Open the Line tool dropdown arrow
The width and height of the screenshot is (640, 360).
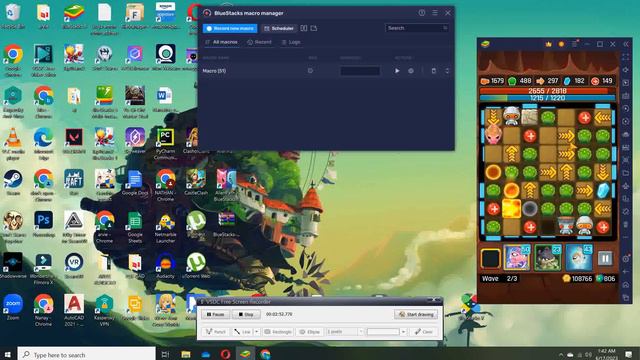pos(257,332)
